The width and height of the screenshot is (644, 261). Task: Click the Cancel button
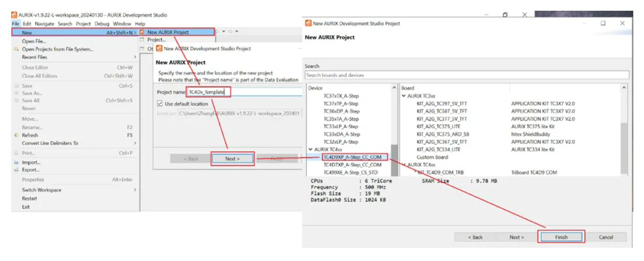[606, 237]
